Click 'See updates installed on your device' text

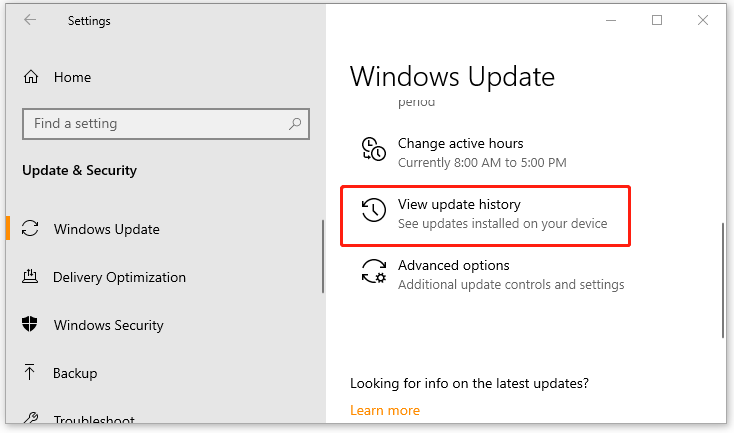click(502, 224)
